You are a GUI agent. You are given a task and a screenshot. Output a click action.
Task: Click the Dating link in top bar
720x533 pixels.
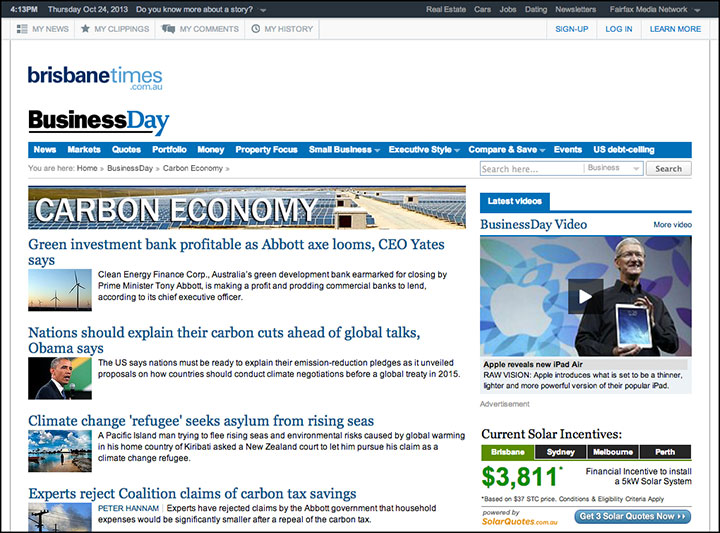pyautogui.click(x=536, y=9)
